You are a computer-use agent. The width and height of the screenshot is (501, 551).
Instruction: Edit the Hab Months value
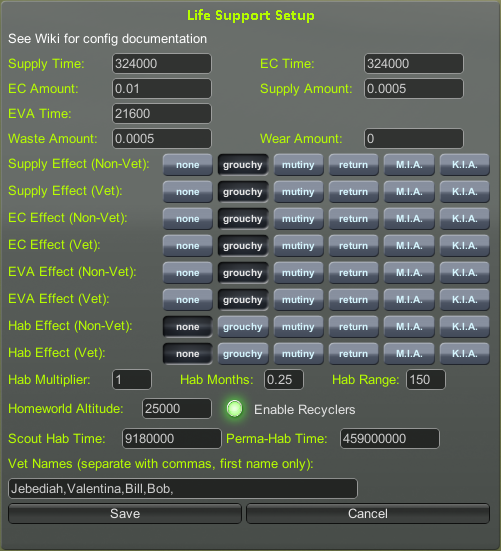284,380
